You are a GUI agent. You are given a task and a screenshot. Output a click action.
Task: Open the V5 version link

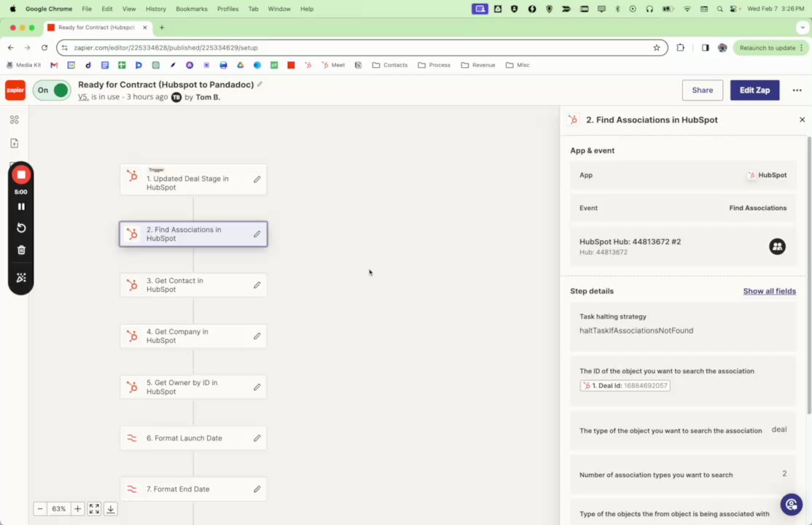pyautogui.click(x=83, y=97)
